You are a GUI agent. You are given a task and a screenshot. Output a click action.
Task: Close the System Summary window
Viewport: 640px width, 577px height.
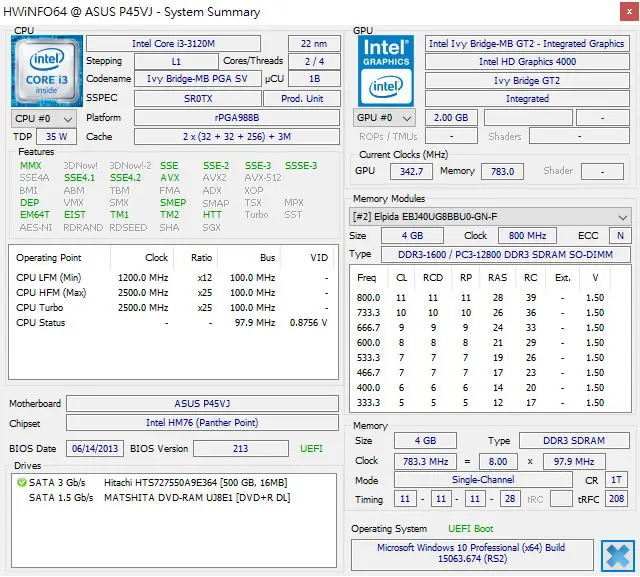629,12
